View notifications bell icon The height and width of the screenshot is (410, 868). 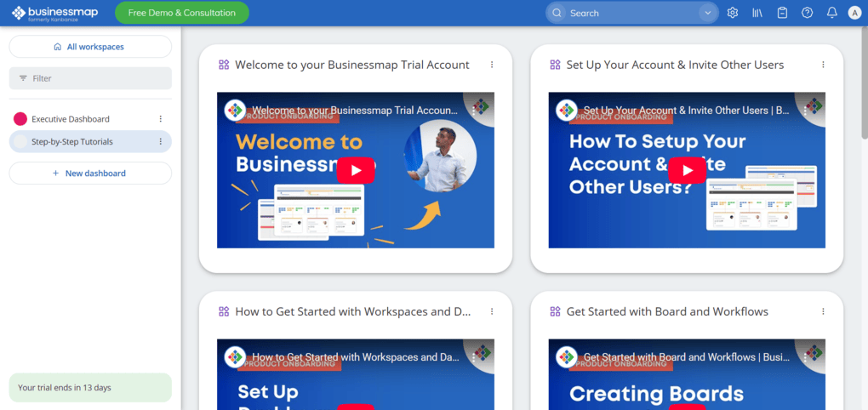pyautogui.click(x=832, y=13)
